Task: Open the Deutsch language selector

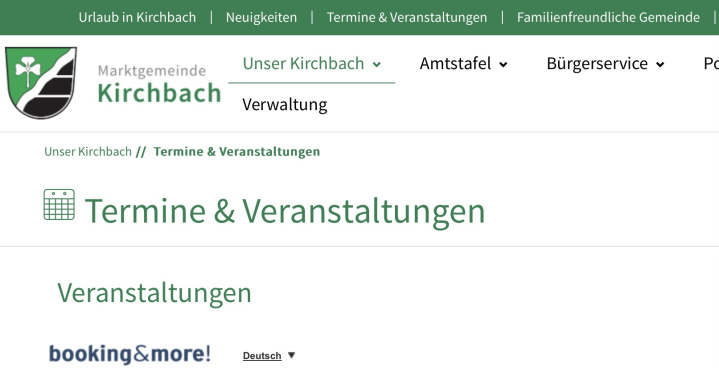Action: pyautogui.click(x=262, y=356)
